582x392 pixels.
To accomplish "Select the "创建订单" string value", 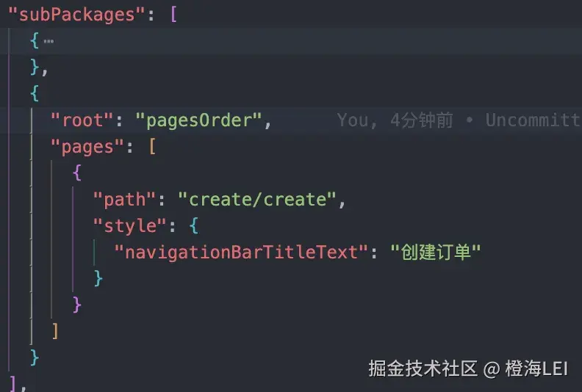I will pyautogui.click(x=436, y=253).
